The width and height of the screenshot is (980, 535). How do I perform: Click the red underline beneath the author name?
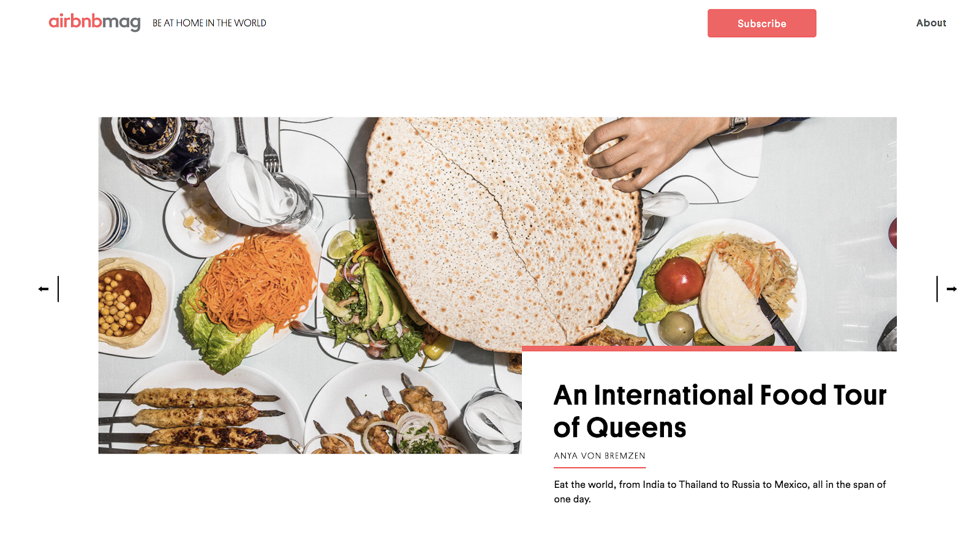(x=600, y=468)
